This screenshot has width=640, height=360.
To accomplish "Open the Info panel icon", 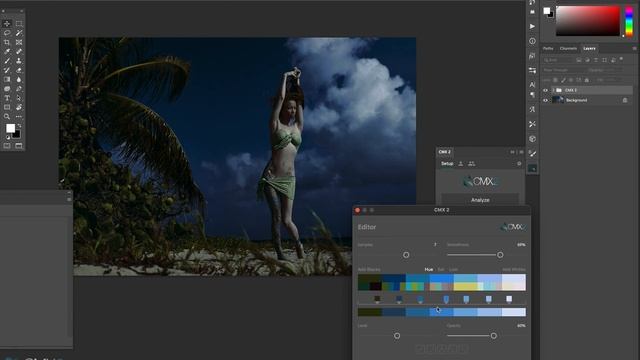I will coord(532,41).
